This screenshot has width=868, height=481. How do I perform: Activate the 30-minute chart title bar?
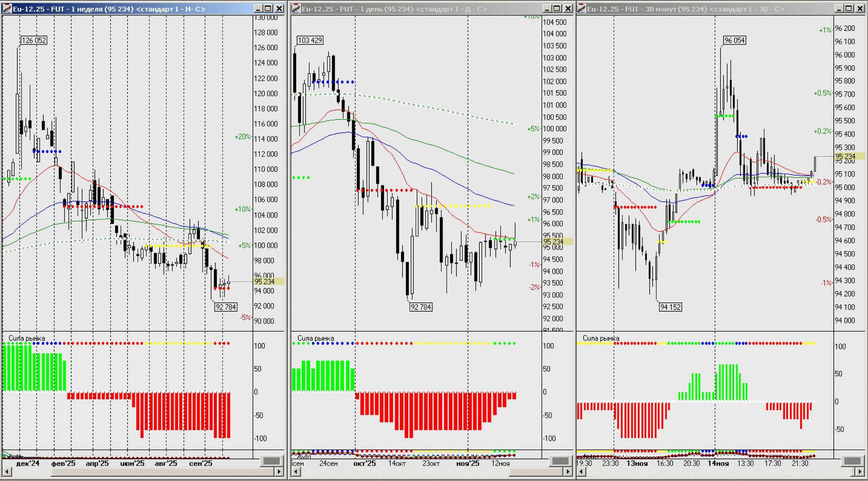[699, 9]
